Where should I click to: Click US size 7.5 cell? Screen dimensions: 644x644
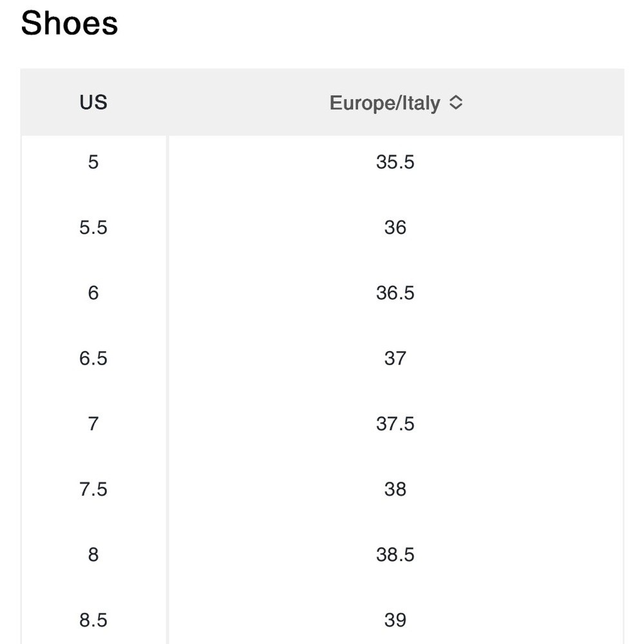pyautogui.click(x=93, y=489)
